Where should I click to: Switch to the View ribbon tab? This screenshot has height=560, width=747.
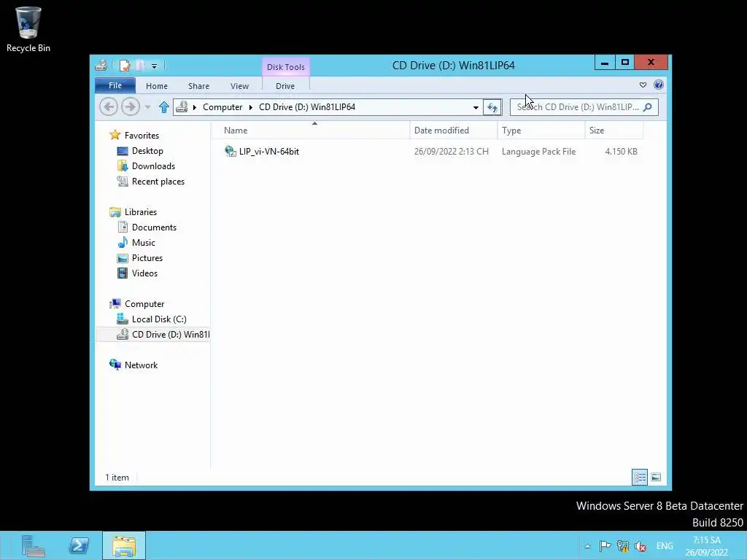239,86
